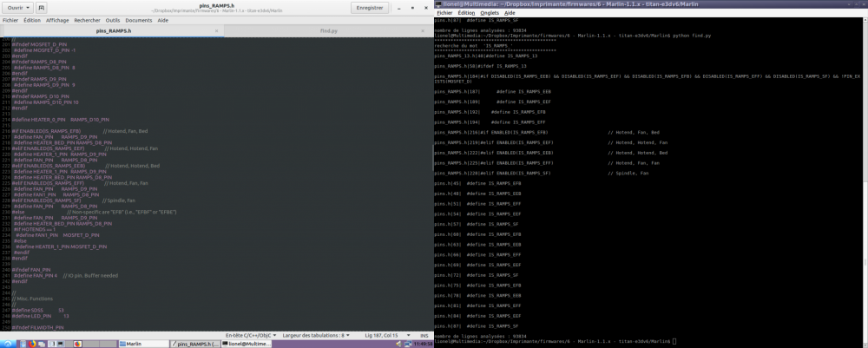
Task: Open the Outils menu in gedit
Action: coord(113,21)
